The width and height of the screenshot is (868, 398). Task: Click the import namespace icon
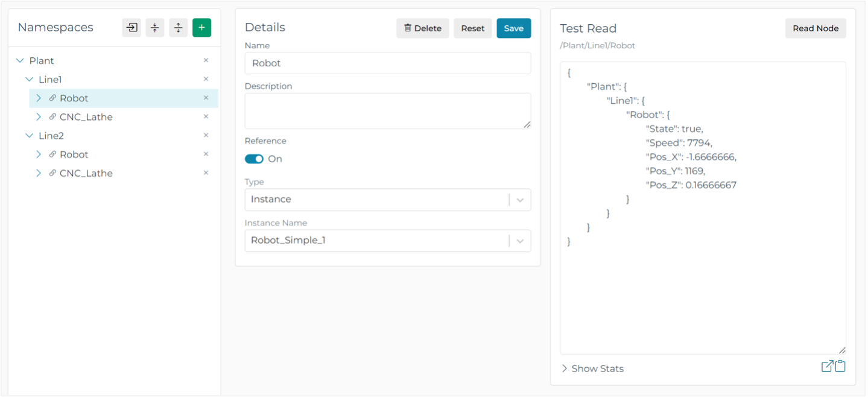pyautogui.click(x=131, y=28)
